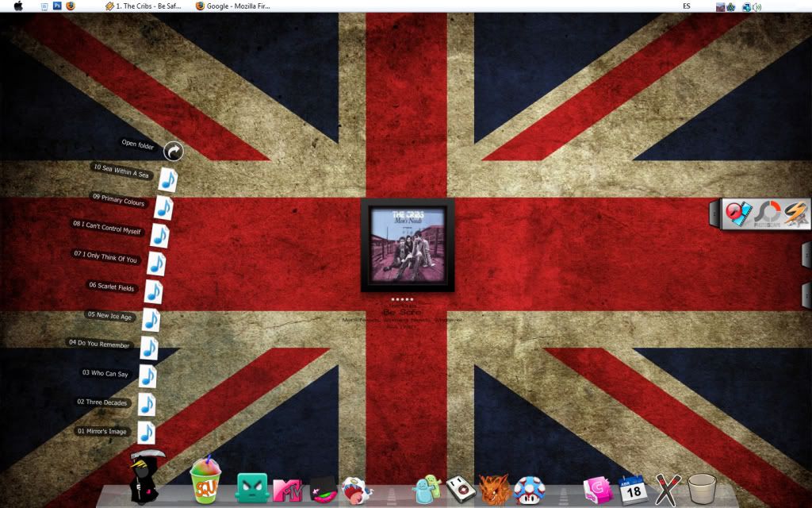Open the recycle bin in the dock
812x508 pixels.
pyautogui.click(x=703, y=489)
